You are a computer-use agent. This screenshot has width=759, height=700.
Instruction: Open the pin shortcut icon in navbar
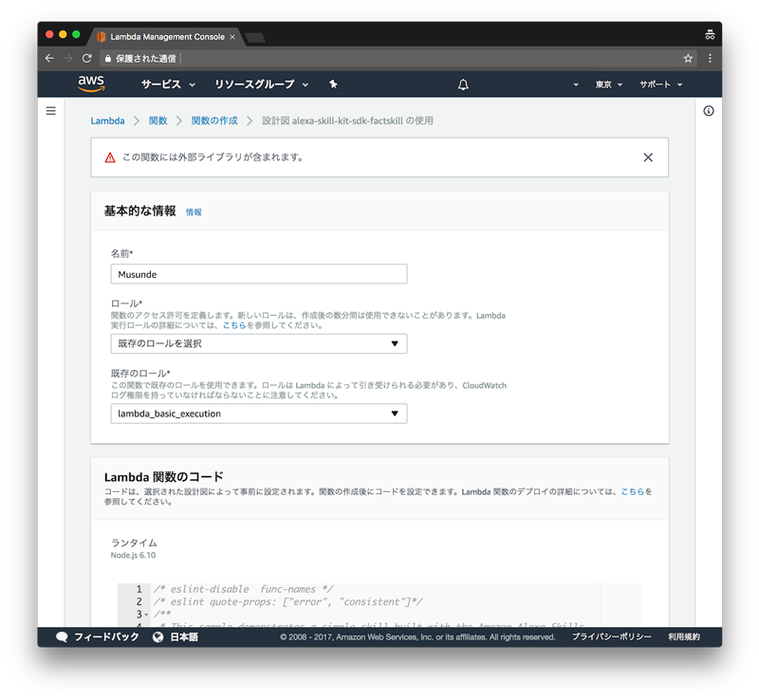coord(333,84)
